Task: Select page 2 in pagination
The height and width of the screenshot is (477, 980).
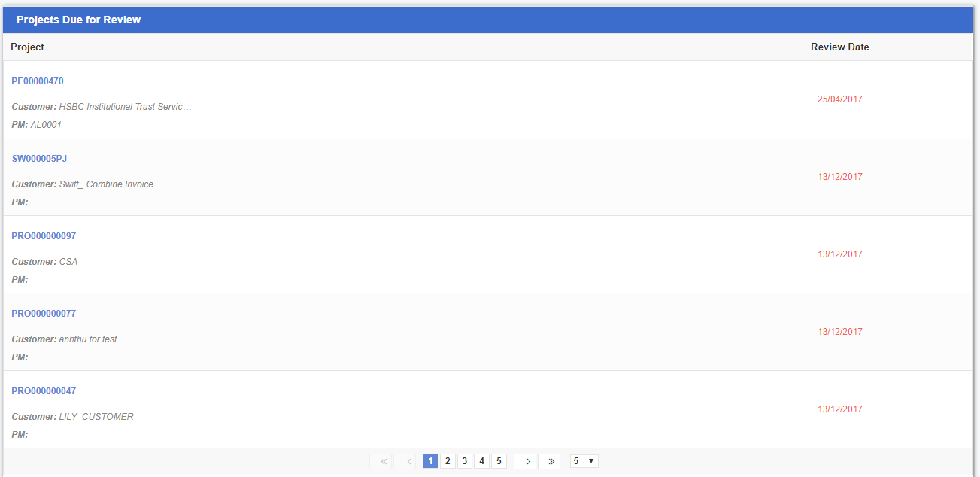Action: coord(448,461)
